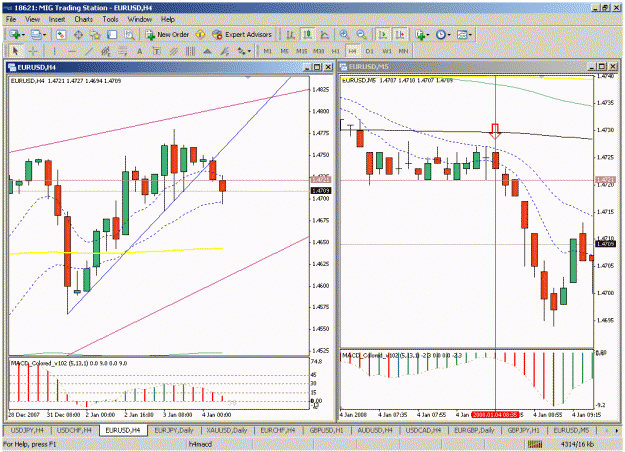Switch chart to bar chart style
Screen dimensions: 625x452
(x=291, y=35)
